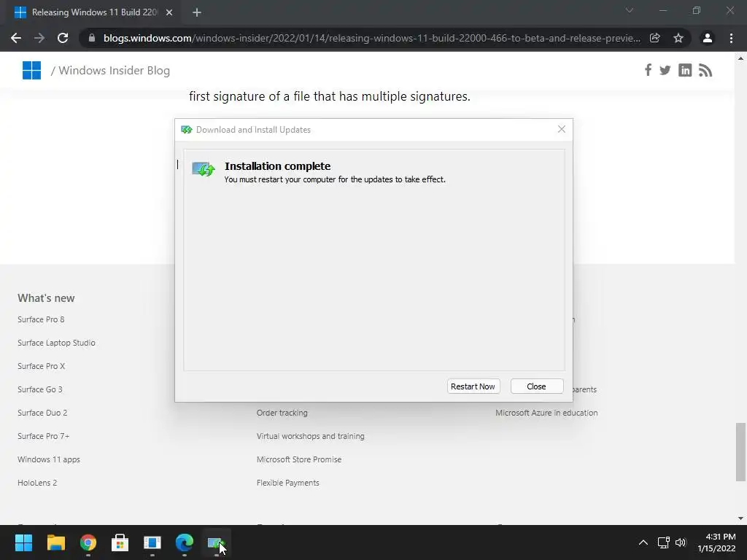Open the Surface Pro 7+ link
Screen dimensions: 747x560
tap(43, 436)
